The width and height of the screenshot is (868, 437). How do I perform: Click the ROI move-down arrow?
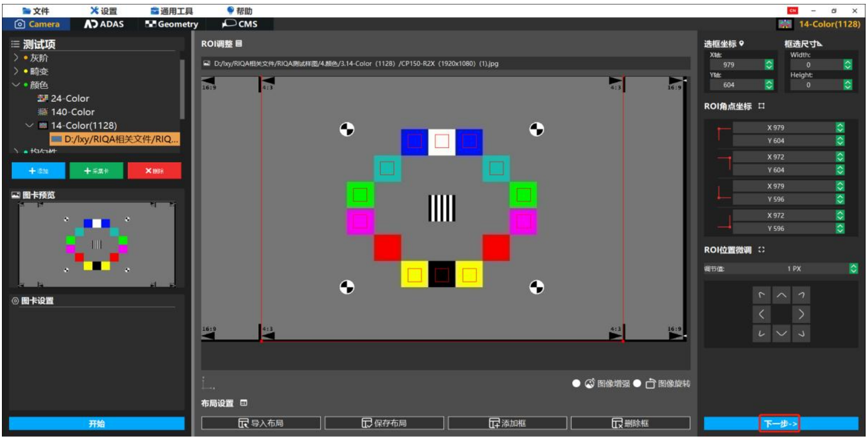point(781,334)
